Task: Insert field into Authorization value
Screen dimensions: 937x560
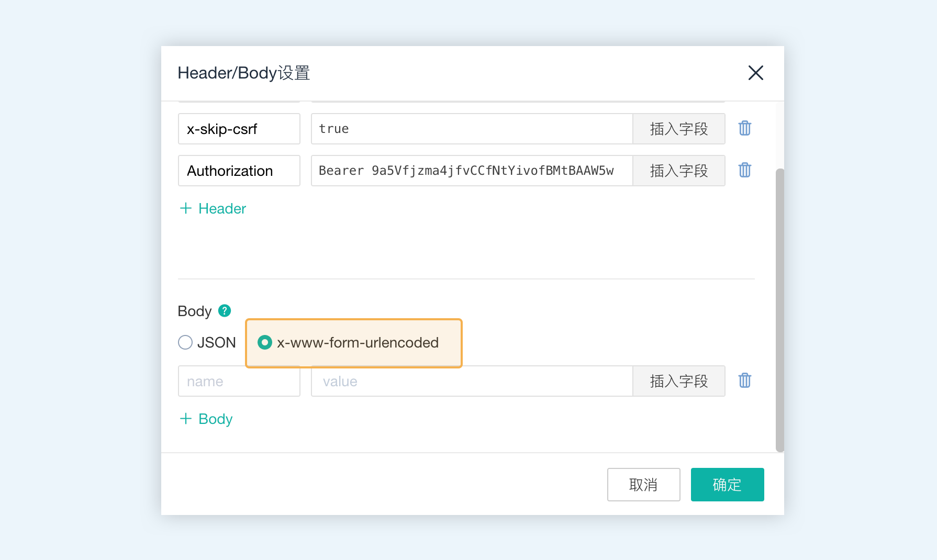Action: coord(678,171)
